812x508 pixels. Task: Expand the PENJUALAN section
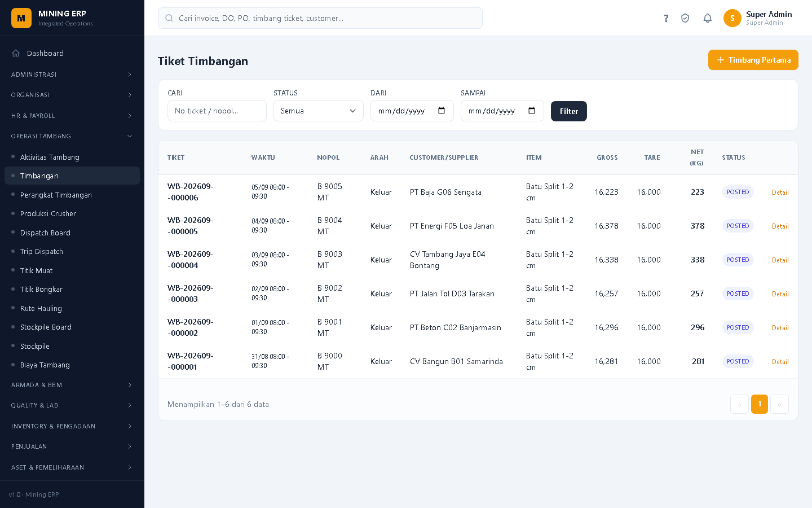pos(72,446)
